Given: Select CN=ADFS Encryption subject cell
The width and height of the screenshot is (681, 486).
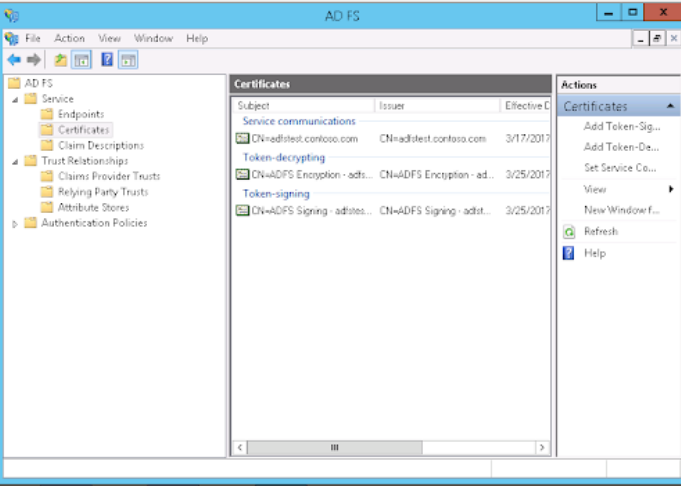Looking at the screenshot, I should (x=312, y=175).
